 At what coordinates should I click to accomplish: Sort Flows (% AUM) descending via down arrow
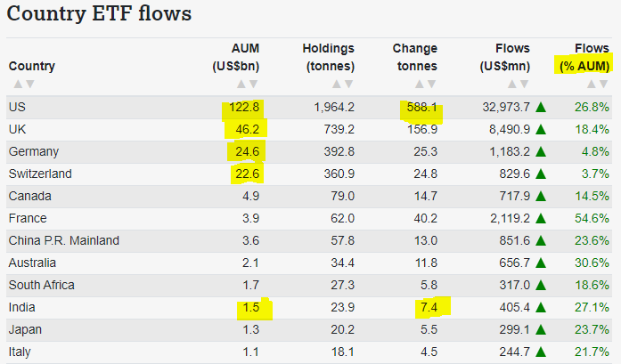605,85
